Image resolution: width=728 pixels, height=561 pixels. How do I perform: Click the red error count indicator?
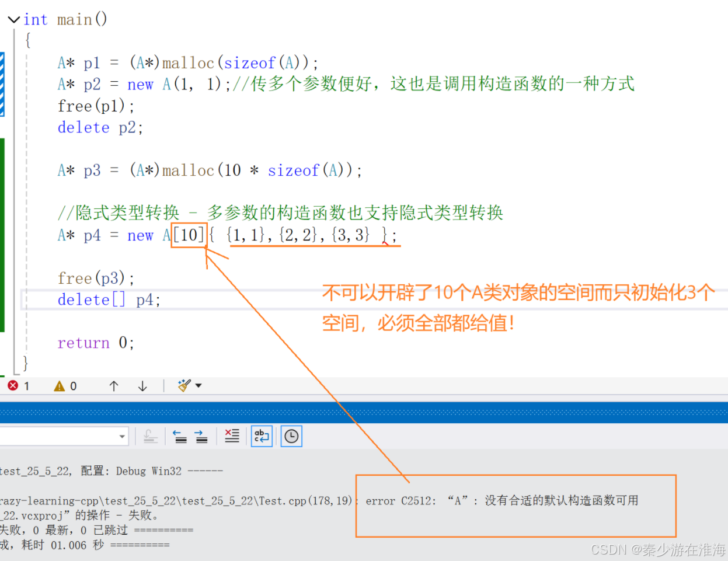[19, 386]
